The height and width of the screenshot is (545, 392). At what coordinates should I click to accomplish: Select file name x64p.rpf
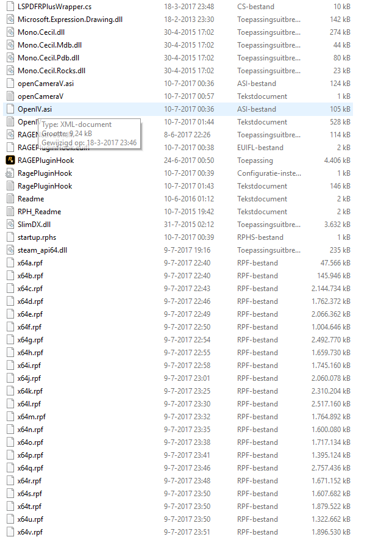30,455
